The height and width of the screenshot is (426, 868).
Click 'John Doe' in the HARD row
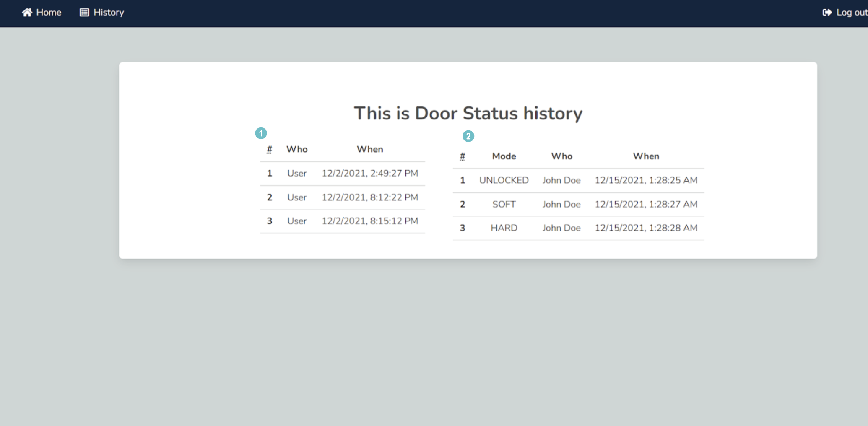click(x=561, y=228)
